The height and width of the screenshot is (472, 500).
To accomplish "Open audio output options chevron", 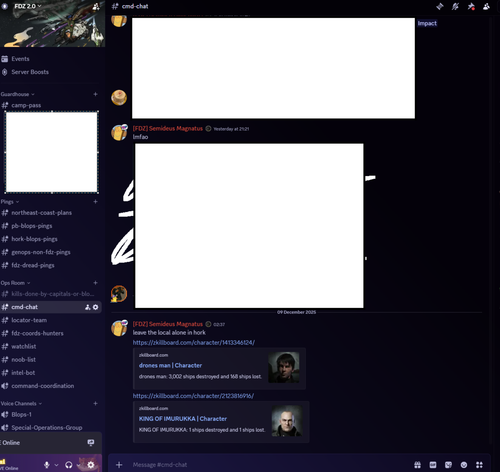I will (x=78, y=465).
